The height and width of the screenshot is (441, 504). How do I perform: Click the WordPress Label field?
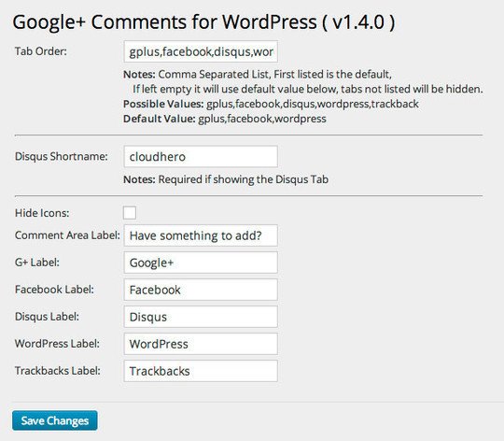(x=201, y=344)
